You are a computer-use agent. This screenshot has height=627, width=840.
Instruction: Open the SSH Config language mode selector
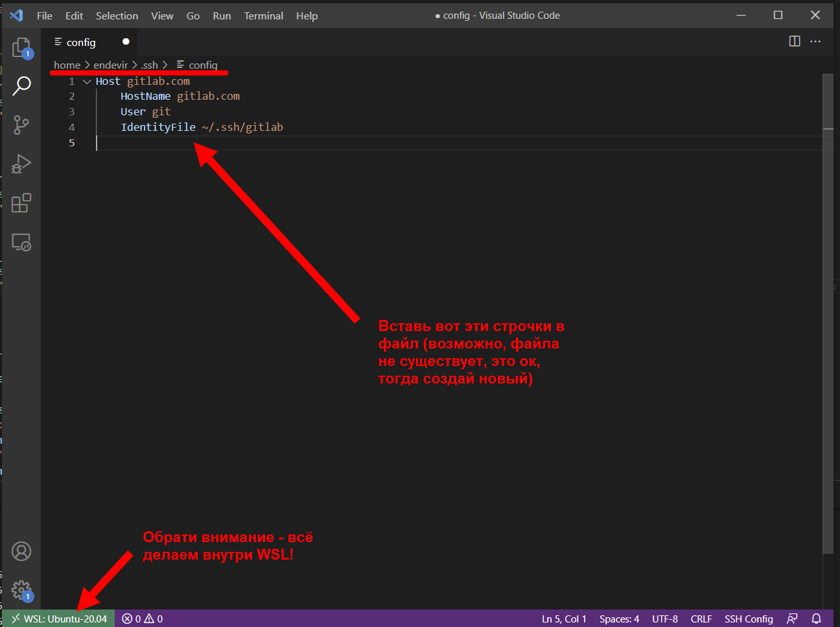tap(749, 619)
